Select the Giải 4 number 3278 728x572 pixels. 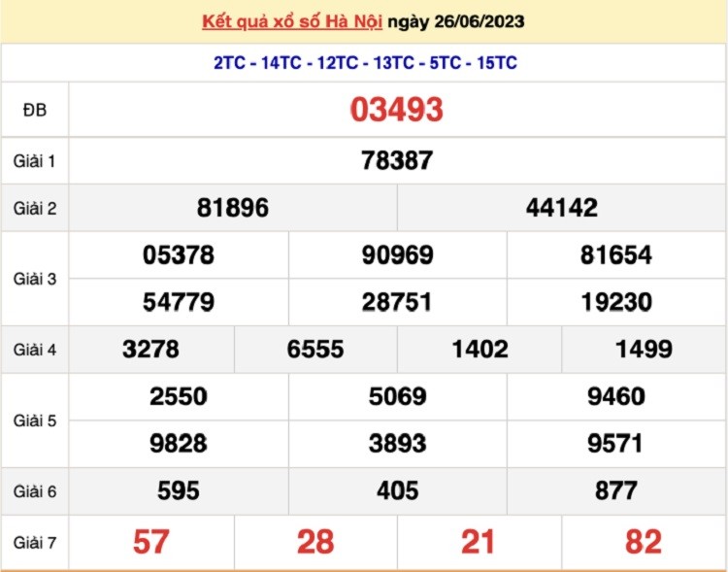tap(150, 350)
